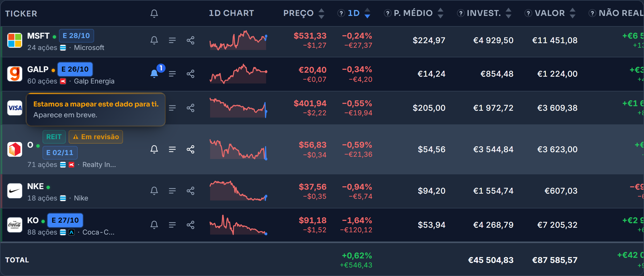
Task: Open the MSFT 1D chart thumbnail
Action: (x=238, y=40)
